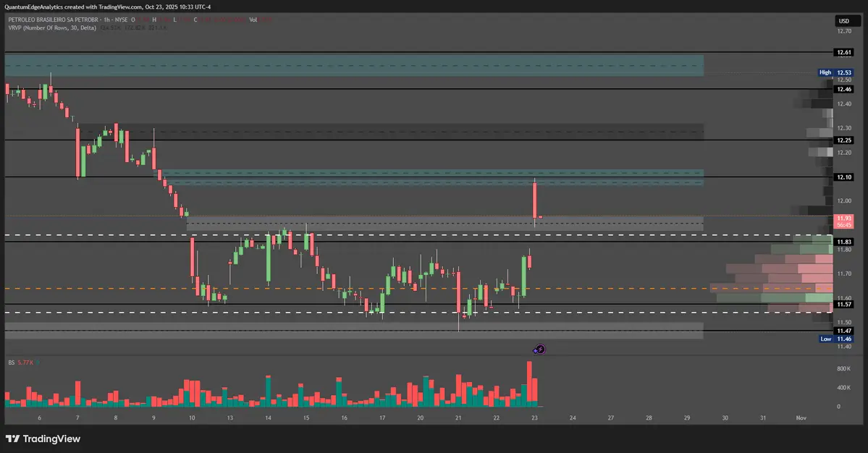Click date label 21 on time axis

tap(458, 418)
